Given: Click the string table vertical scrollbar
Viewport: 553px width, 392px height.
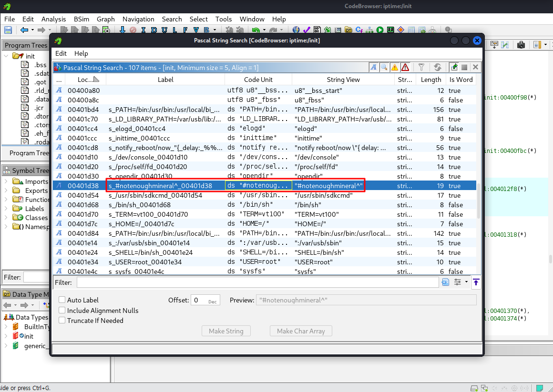Looking at the screenshot, I should pos(479,201).
